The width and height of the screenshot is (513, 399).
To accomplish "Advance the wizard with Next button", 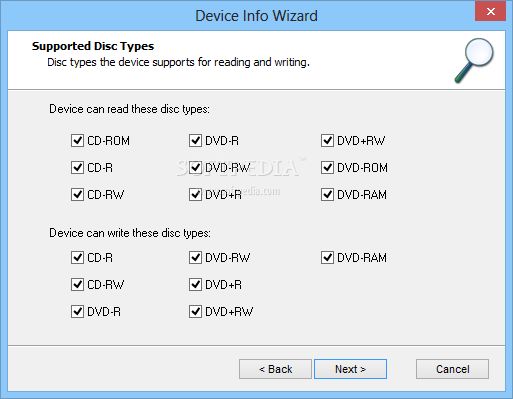I will coord(350,369).
